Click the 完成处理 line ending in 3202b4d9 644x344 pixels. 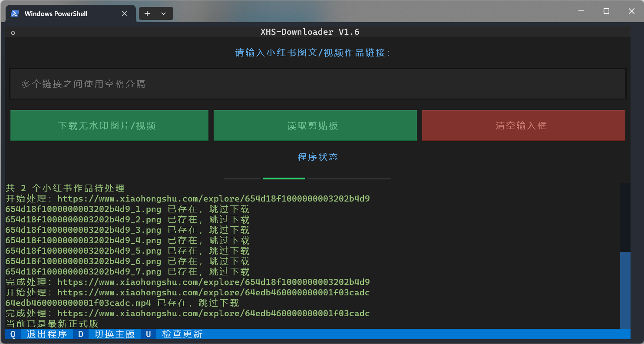click(188, 282)
